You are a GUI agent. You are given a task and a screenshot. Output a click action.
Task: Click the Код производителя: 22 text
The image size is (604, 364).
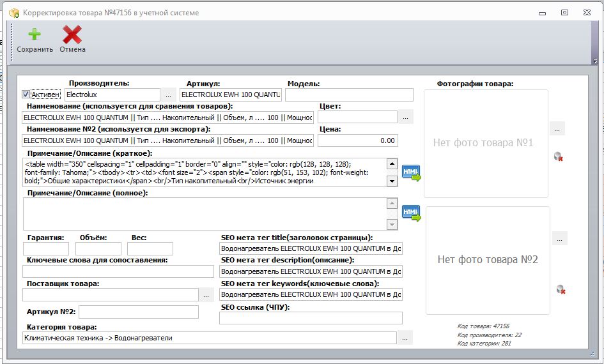coord(489,335)
